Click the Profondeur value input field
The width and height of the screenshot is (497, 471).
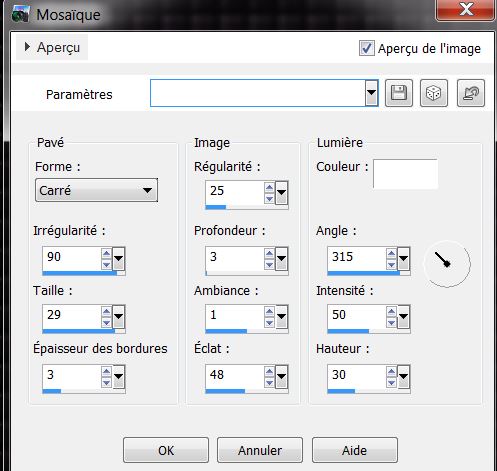[235, 257]
